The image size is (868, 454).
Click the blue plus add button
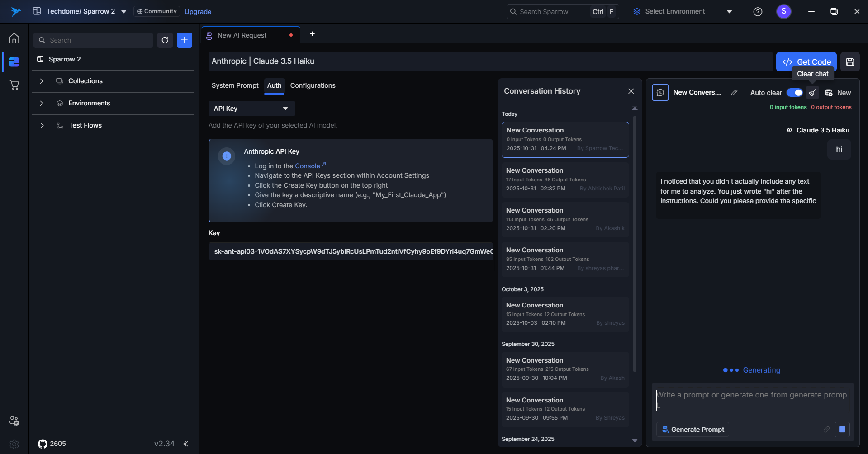click(184, 40)
